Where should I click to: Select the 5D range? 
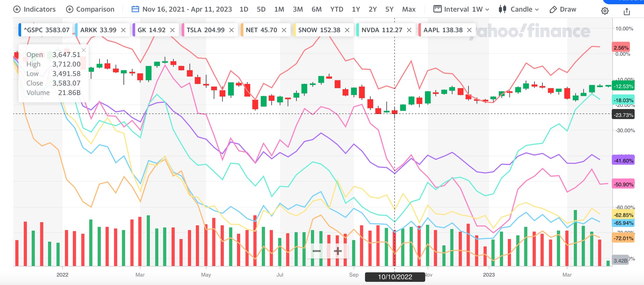pos(261,9)
